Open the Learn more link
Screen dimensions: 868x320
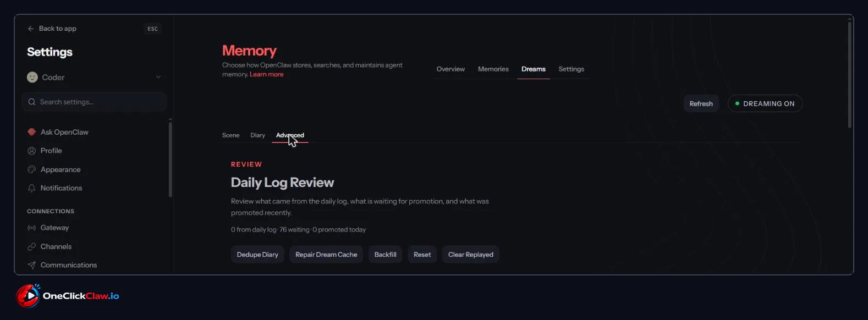(x=267, y=74)
